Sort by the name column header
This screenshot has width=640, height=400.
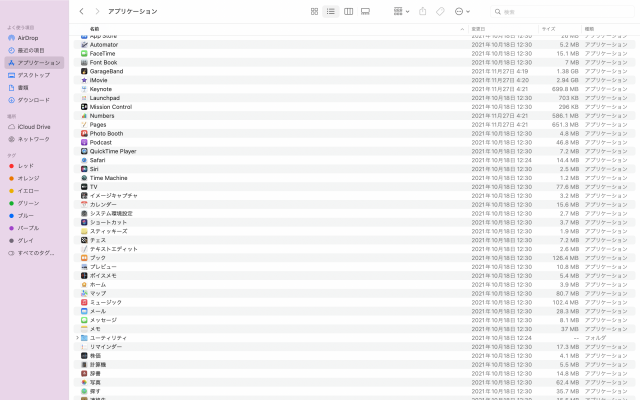pos(94,29)
